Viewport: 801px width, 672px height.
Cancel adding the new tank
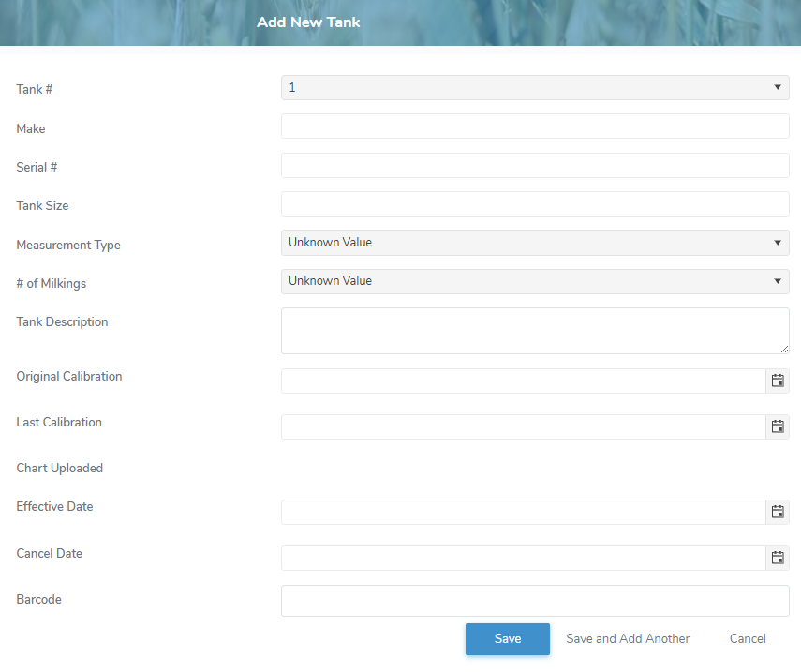click(x=748, y=639)
